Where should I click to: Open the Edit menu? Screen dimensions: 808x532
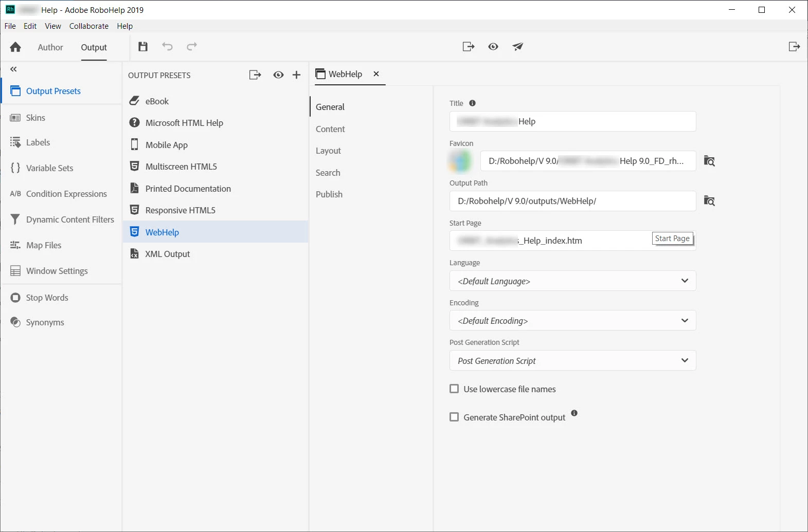[x=30, y=26]
